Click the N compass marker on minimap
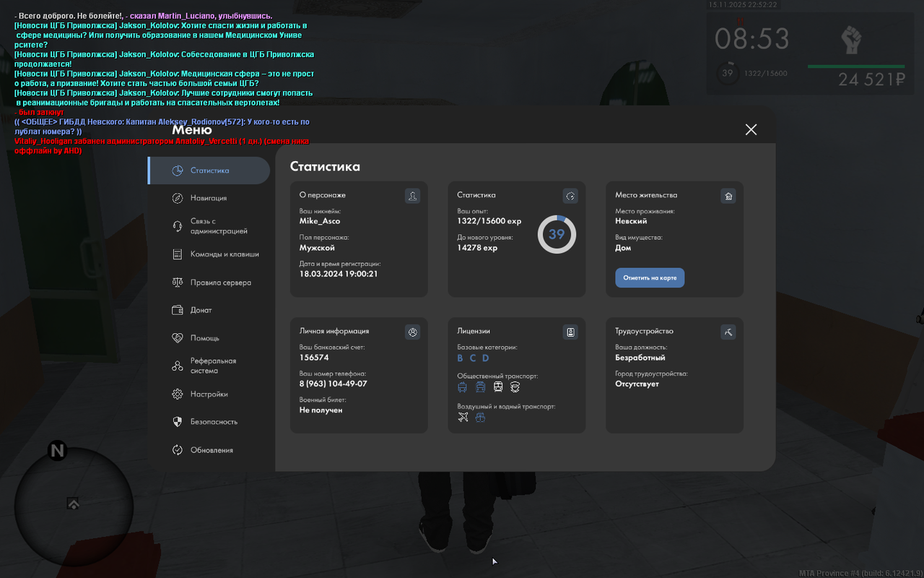Image resolution: width=924 pixels, height=578 pixels. tap(57, 452)
